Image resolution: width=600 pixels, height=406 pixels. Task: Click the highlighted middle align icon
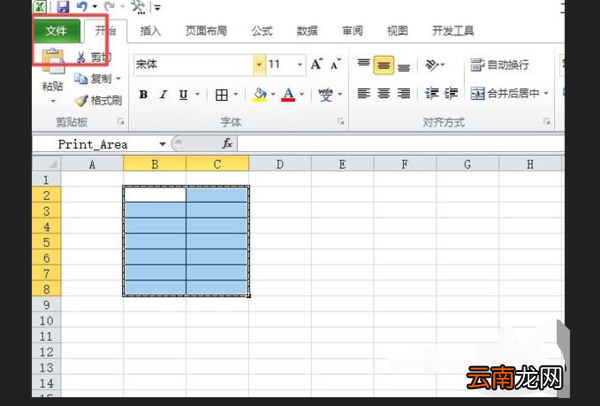(x=383, y=65)
